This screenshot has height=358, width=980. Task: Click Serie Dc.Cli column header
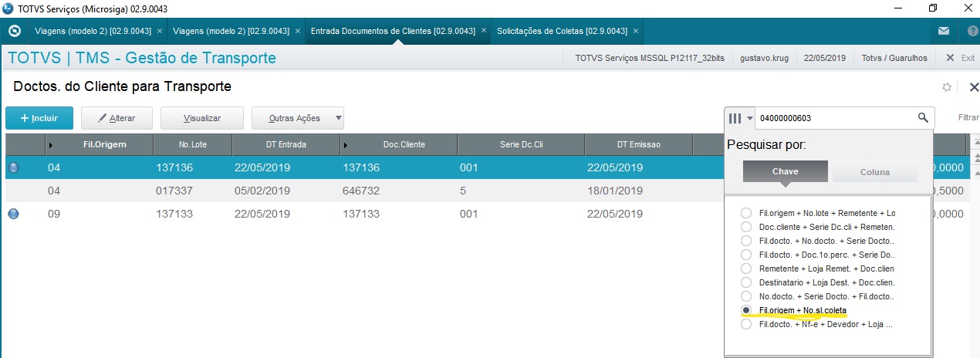point(521,144)
